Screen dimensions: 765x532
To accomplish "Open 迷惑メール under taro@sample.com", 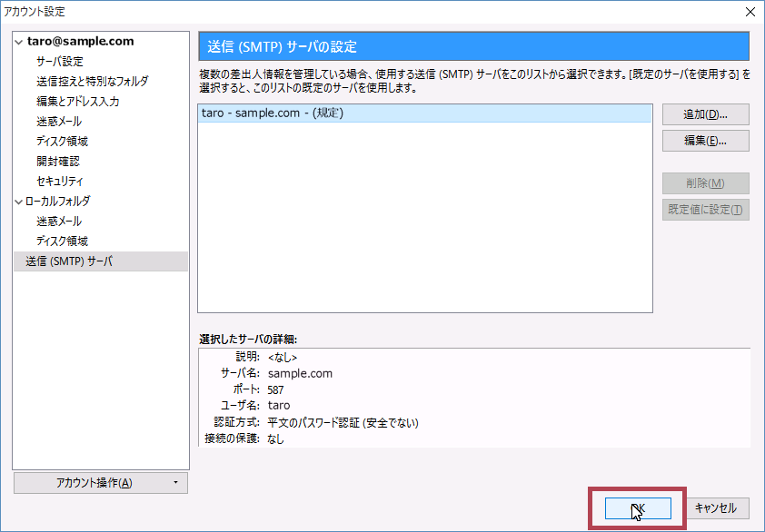I will coord(59,122).
